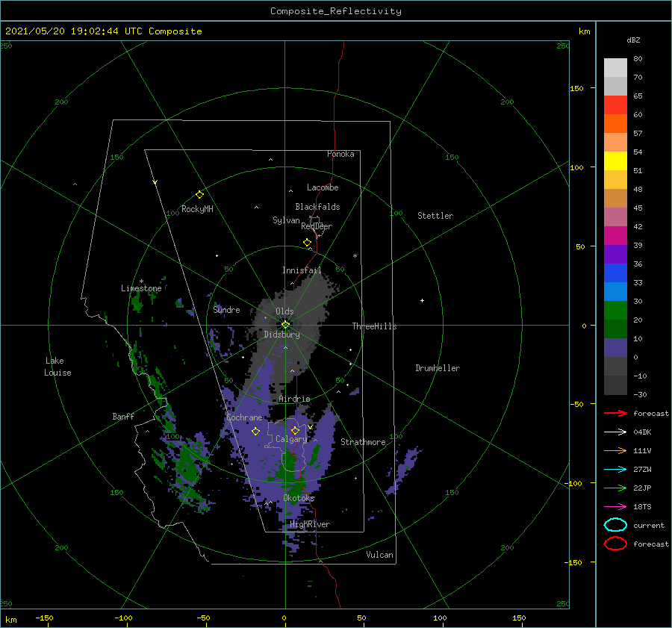Click the white 04DK arrow legend
672x628 pixels.
(x=615, y=432)
